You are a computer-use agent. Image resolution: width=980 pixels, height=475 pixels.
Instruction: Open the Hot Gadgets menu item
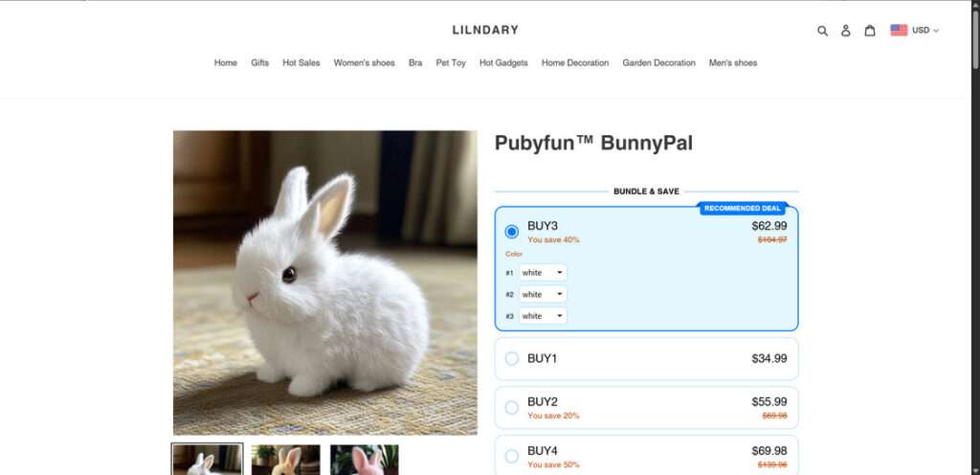coord(503,62)
